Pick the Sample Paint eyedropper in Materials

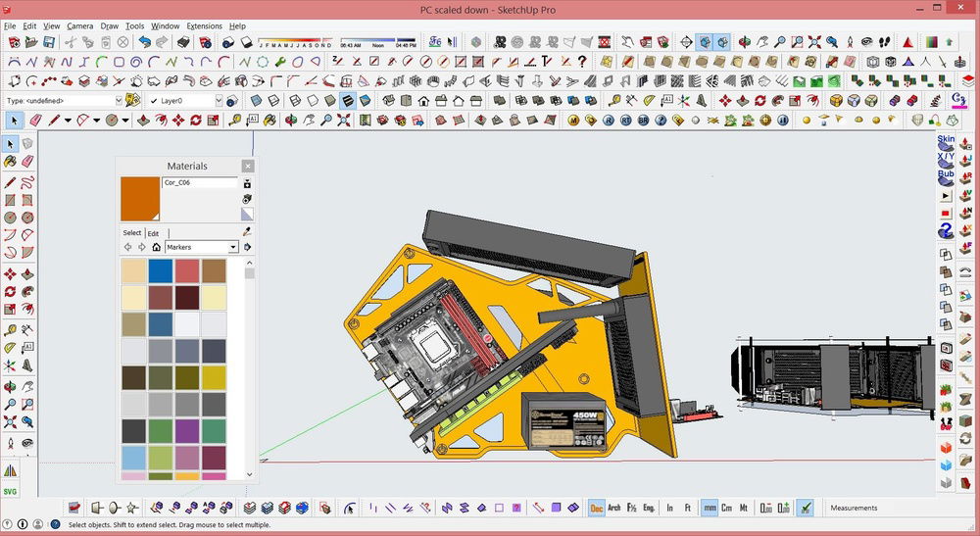pos(247,231)
